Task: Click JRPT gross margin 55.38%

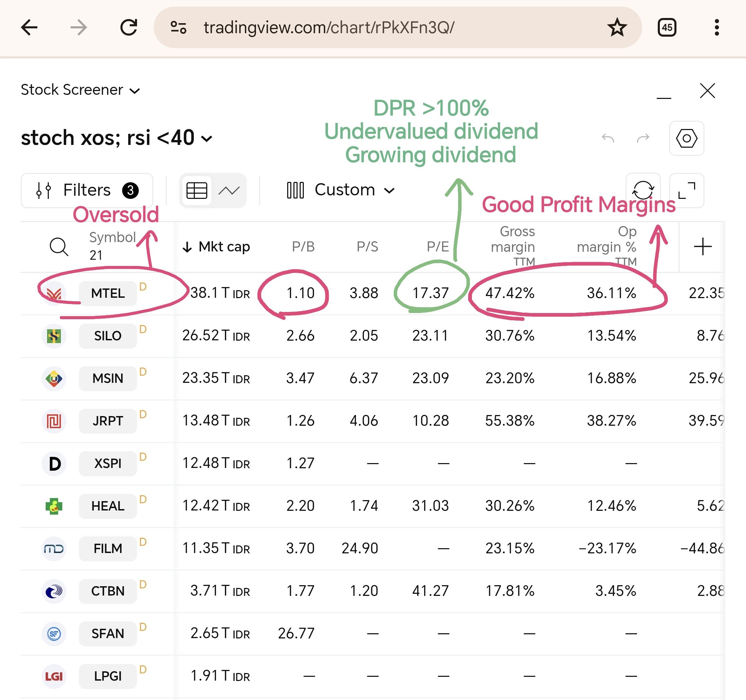Action: coord(510,421)
